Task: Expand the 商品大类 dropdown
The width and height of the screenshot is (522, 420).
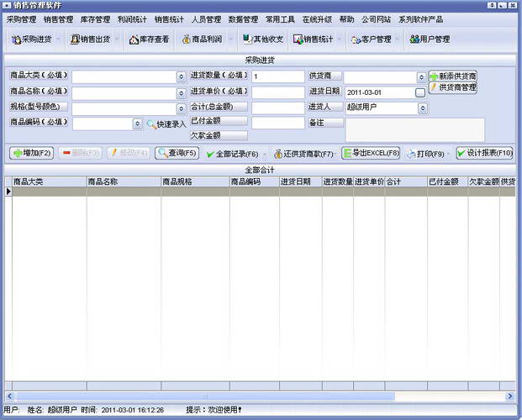Action: click(181, 77)
